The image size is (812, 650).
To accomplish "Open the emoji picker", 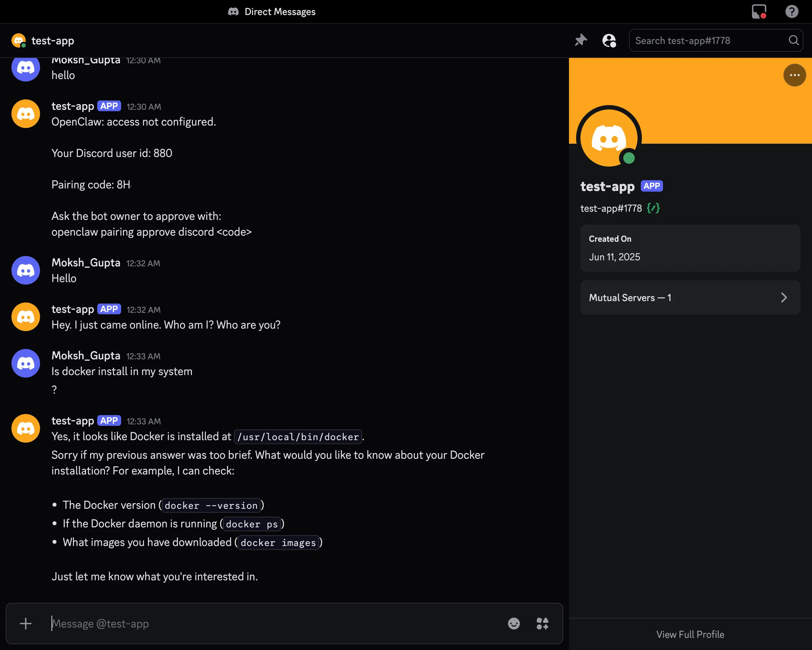I will [x=514, y=624].
